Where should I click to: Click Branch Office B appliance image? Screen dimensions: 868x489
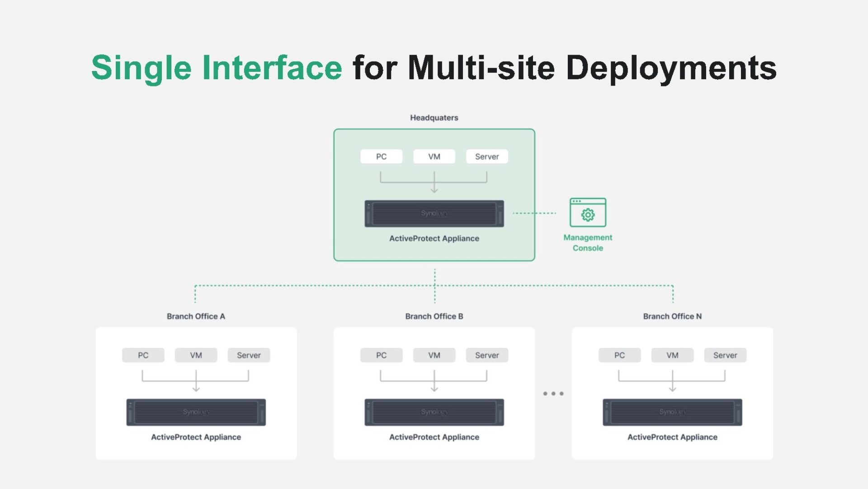click(434, 412)
